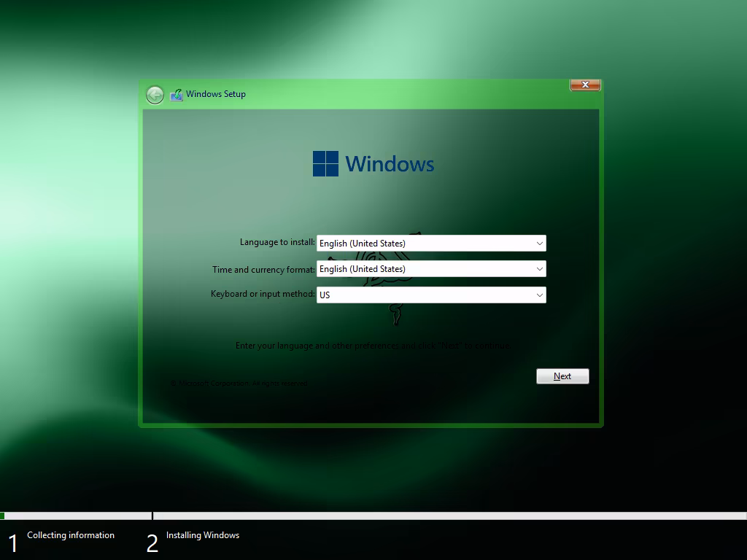Screen dimensions: 747x560
Task: Click the chevron on Keyboard or input method
Action: 539,295
